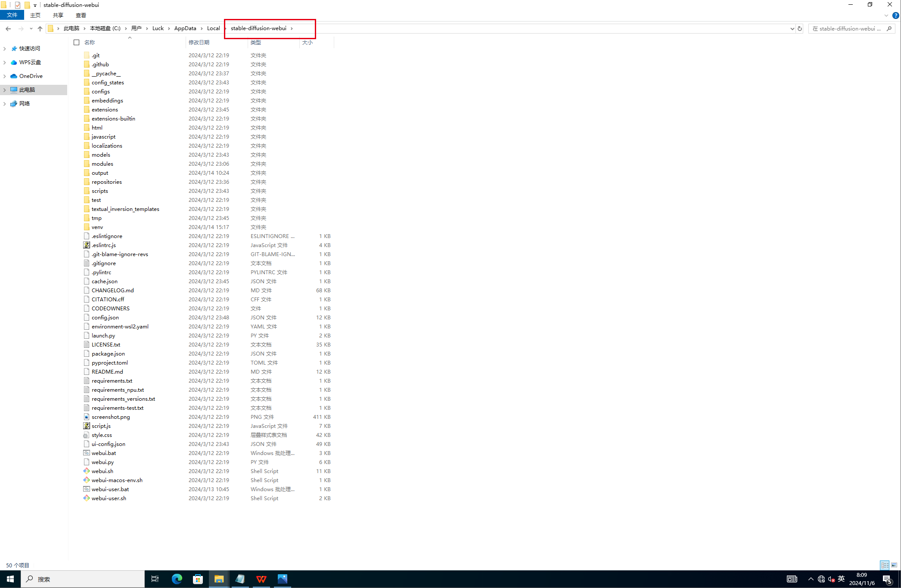Open notification center icon
901x588 pixels.
pos(887,579)
